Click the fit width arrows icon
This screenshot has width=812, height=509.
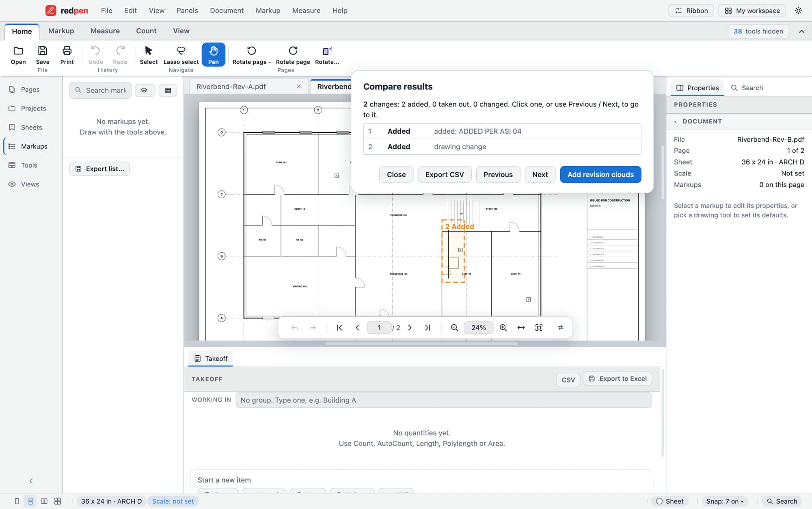pos(521,328)
